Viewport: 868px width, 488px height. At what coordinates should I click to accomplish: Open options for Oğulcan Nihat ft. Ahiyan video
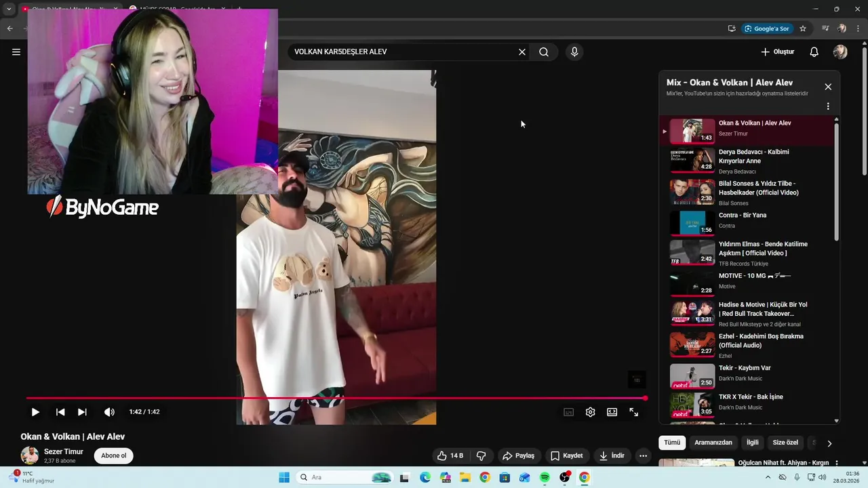point(837,464)
